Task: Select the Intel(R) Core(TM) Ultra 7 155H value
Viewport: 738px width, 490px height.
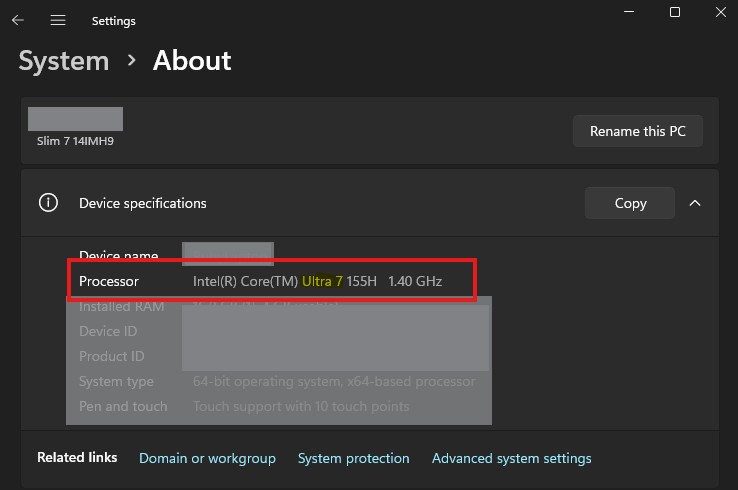Action: [x=285, y=281]
